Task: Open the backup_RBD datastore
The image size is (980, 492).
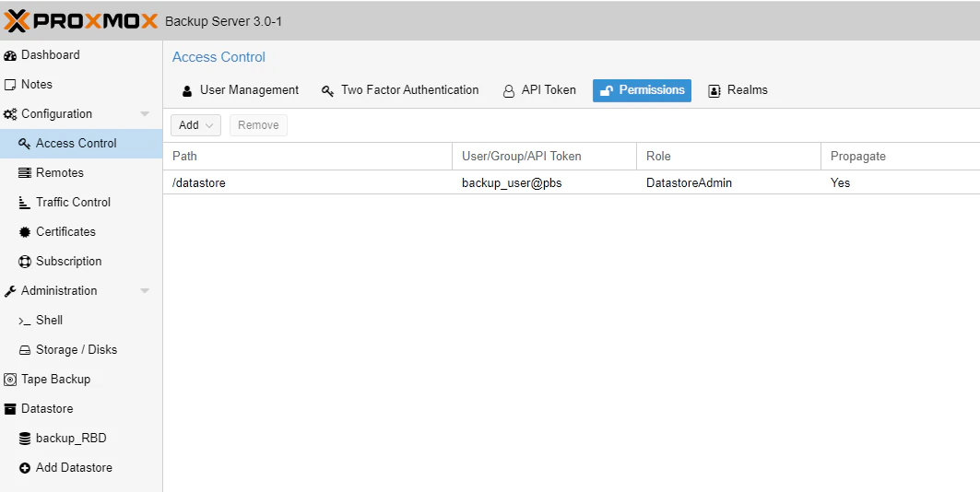Action: coord(81,438)
